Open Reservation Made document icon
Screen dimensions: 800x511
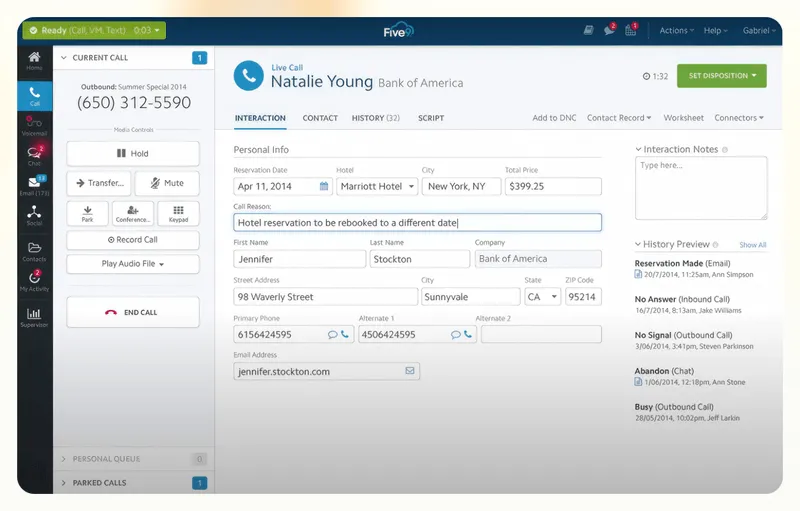coord(638,274)
